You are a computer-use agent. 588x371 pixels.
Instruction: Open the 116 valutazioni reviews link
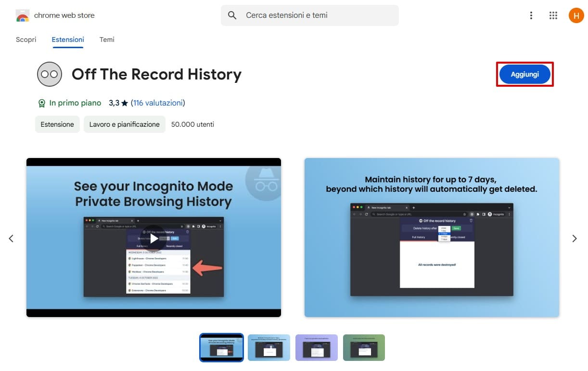pos(158,103)
